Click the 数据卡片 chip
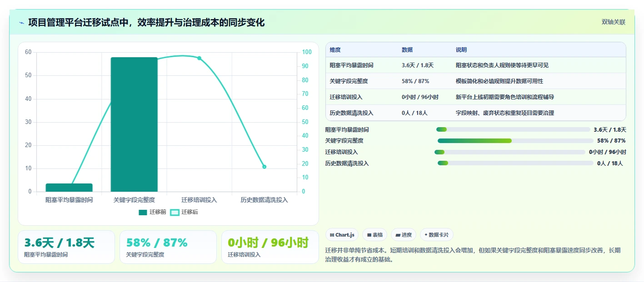The width and height of the screenshot is (644, 282). 437,235
